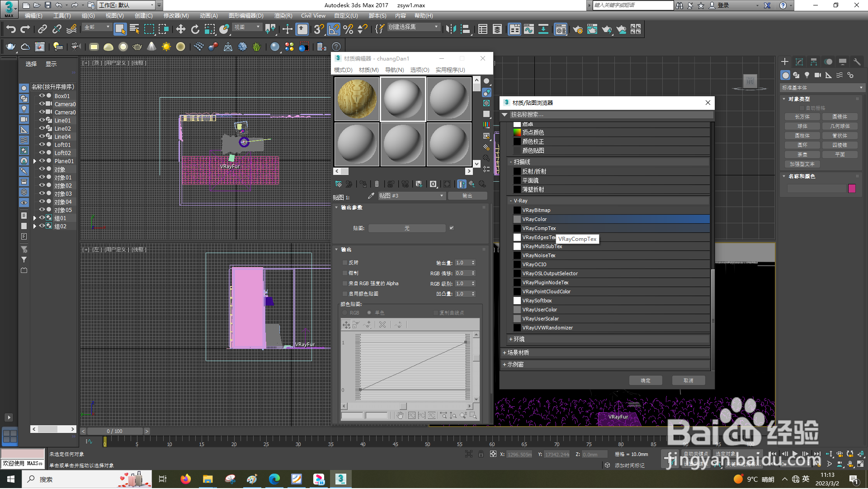This screenshot has height=489, width=868.
Task: Open 实用程序(U) menu in Material Editor
Action: click(450, 70)
